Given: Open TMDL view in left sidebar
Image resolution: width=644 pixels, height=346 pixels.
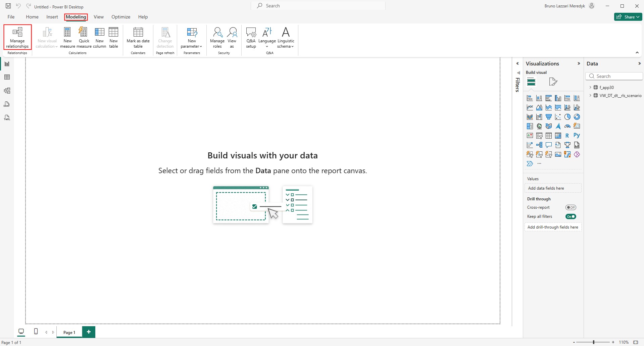Looking at the screenshot, I should pos(7,117).
